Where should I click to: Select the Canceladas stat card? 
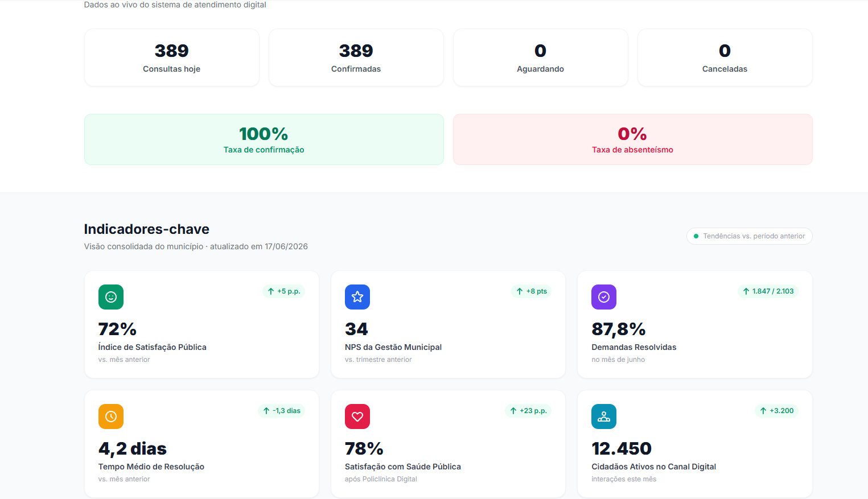pos(725,57)
